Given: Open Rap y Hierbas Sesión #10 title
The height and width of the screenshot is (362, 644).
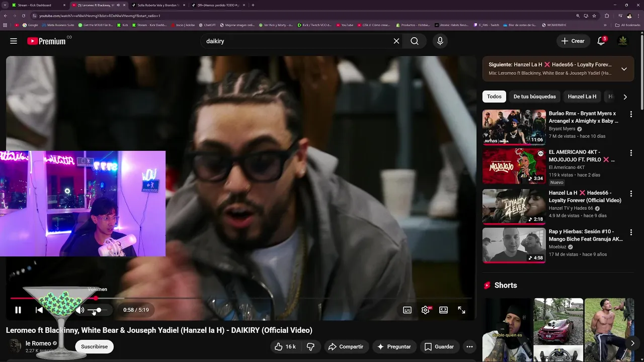Looking at the screenshot, I should pyautogui.click(x=586, y=235).
